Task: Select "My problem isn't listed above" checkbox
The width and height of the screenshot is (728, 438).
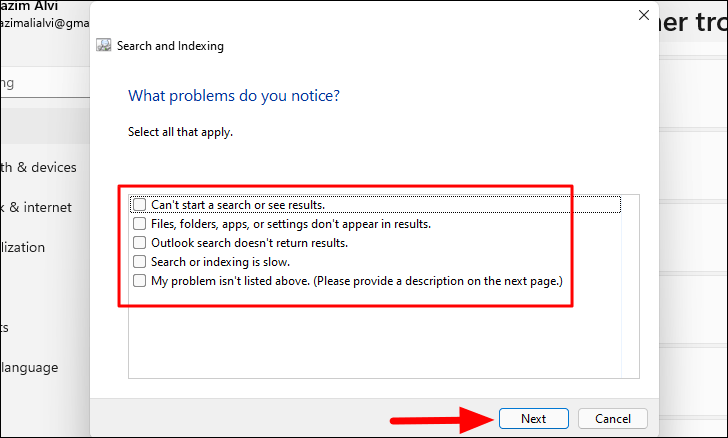Action: click(139, 281)
